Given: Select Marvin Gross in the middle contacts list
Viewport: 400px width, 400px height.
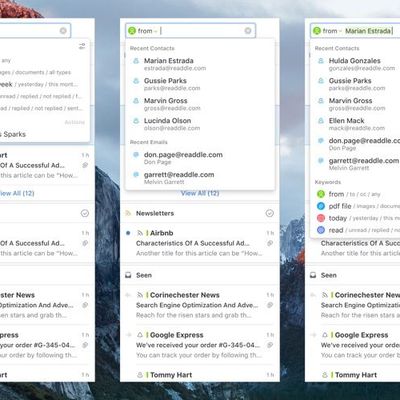Looking at the screenshot, I should point(200,104).
